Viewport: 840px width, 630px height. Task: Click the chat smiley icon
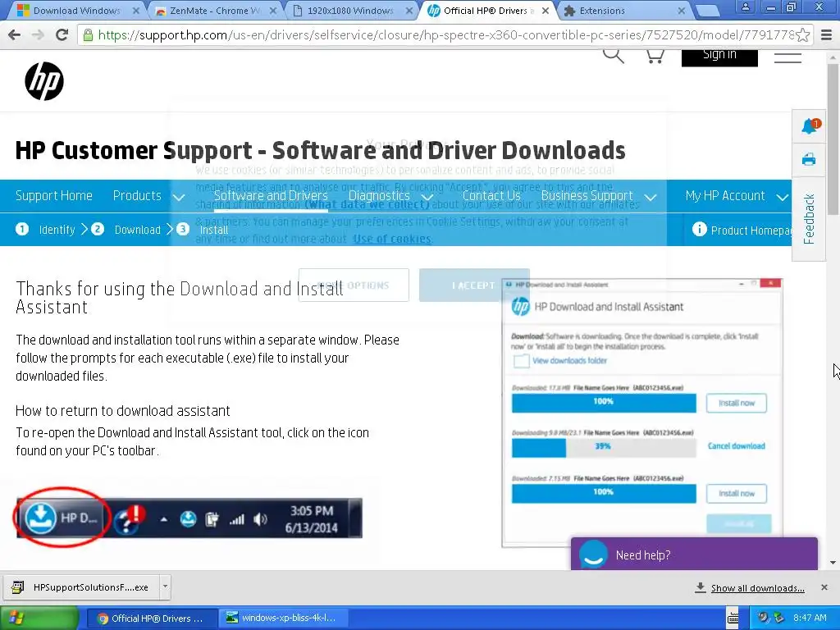pos(594,554)
